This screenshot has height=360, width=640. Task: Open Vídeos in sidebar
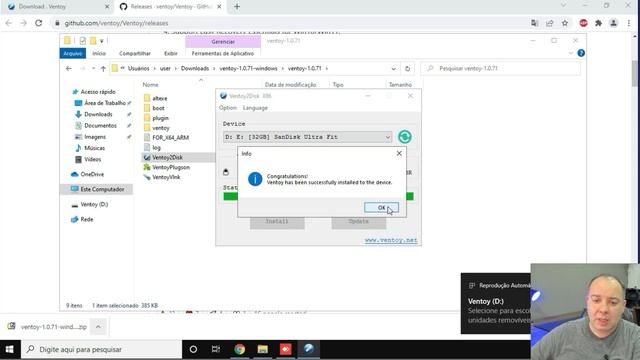click(x=92, y=159)
